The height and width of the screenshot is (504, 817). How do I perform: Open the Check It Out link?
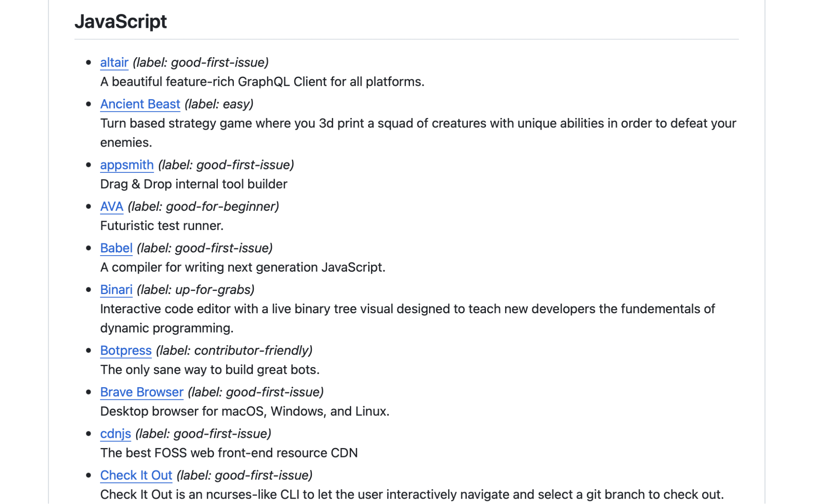point(136,475)
